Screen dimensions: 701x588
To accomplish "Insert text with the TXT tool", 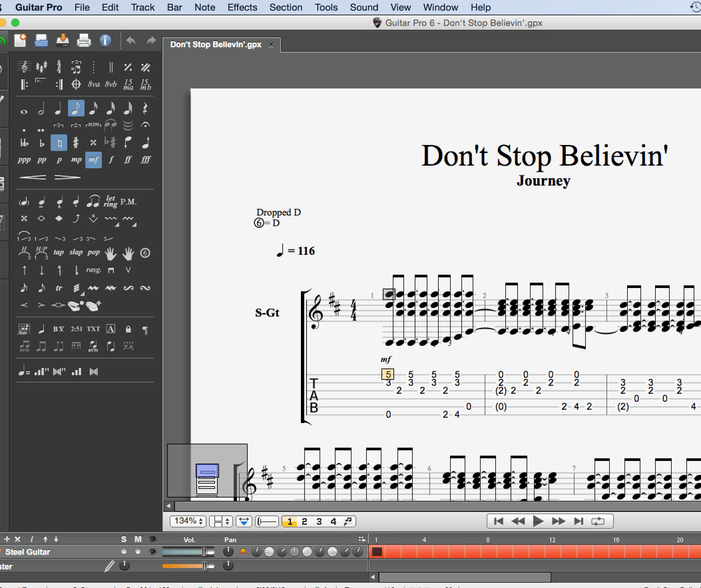I will [x=94, y=329].
